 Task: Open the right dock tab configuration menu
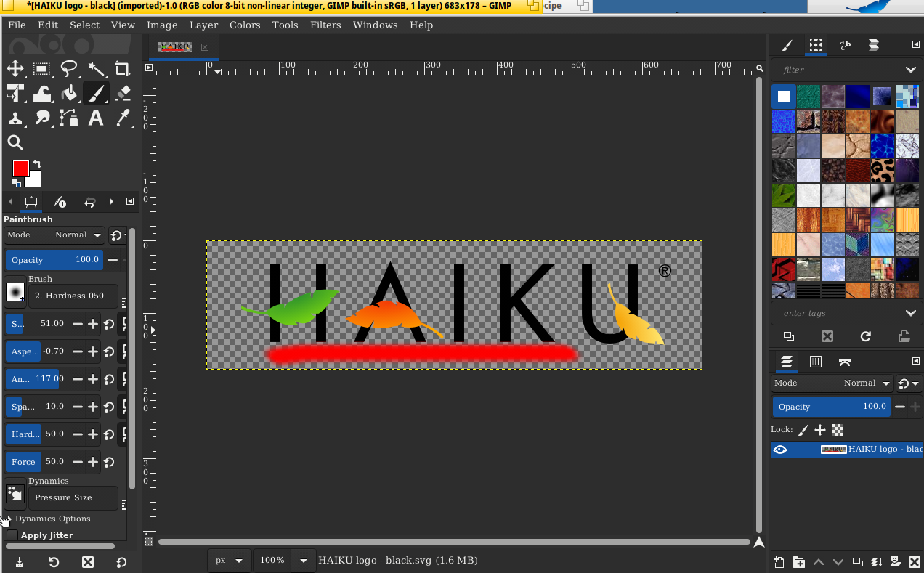point(915,45)
